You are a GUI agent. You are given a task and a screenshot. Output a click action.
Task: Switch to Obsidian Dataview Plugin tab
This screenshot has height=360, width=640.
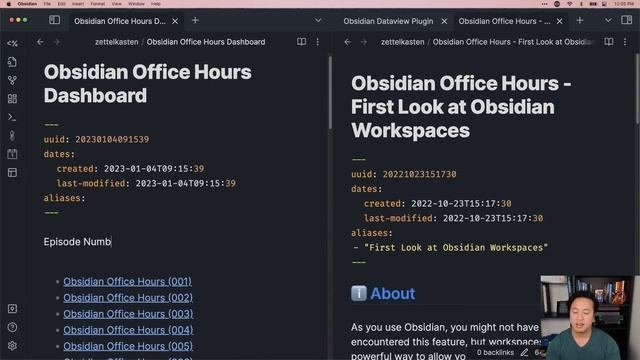point(388,21)
